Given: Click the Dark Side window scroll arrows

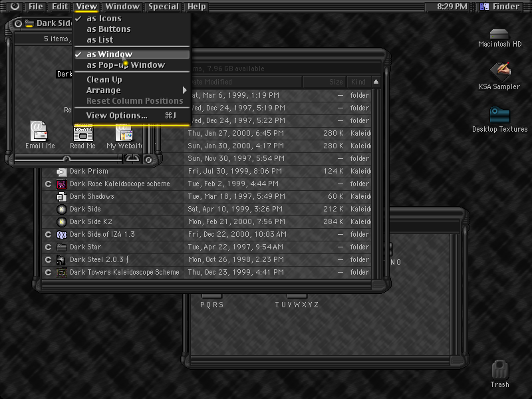Looking at the screenshot, I should pyautogui.click(x=132, y=159).
